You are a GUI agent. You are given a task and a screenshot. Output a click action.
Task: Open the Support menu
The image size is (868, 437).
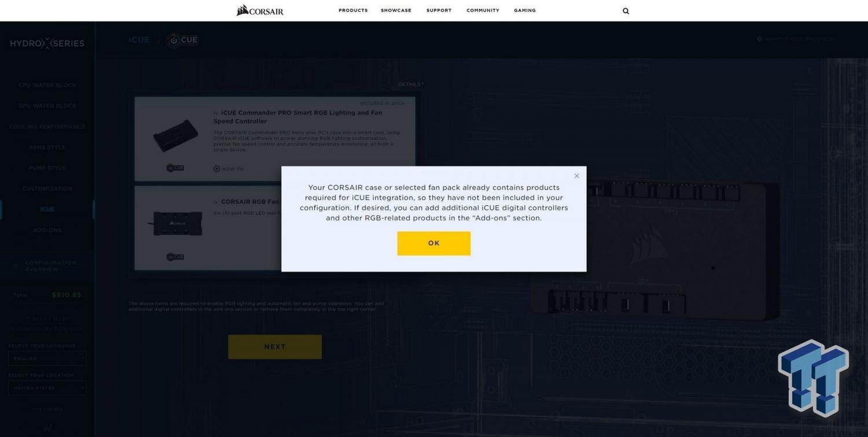pos(439,10)
